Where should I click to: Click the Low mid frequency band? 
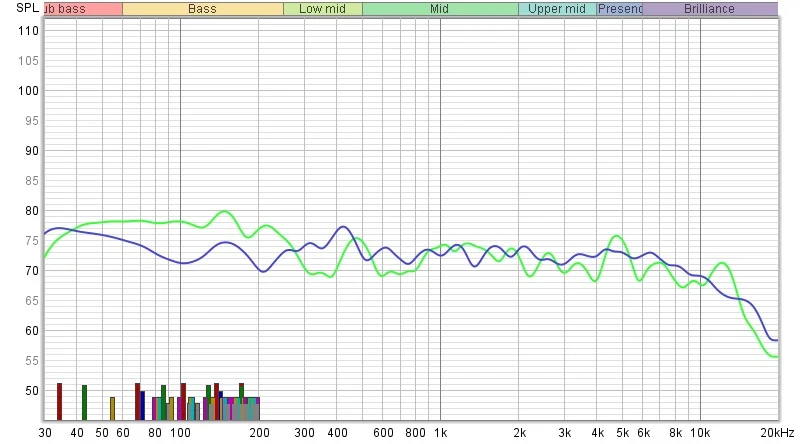(x=322, y=9)
